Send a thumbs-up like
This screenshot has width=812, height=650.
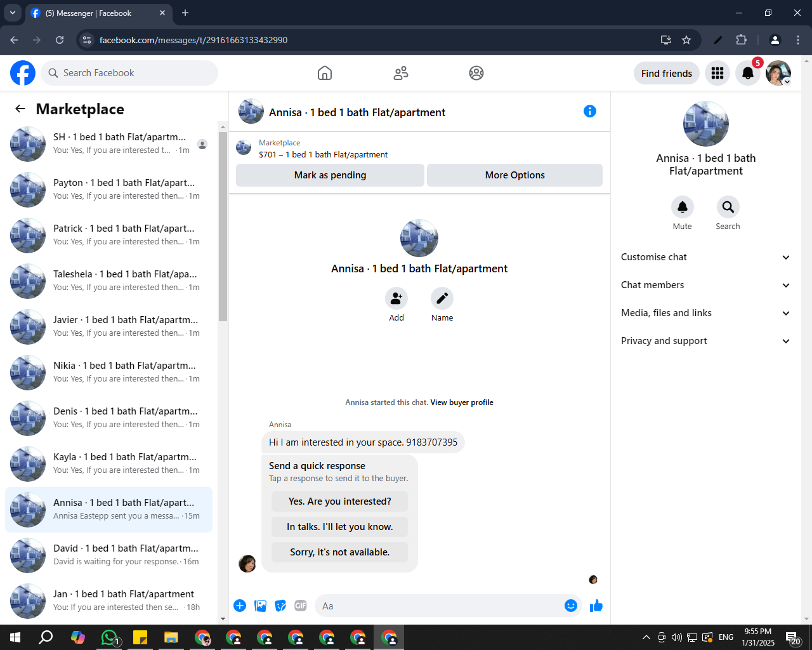click(x=596, y=606)
